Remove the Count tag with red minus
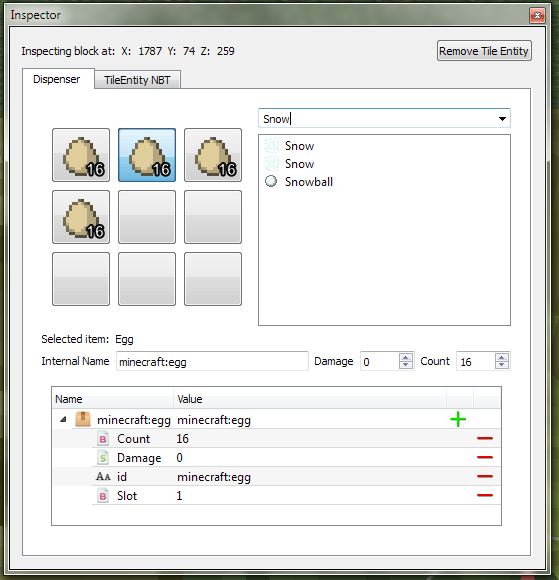 485,438
